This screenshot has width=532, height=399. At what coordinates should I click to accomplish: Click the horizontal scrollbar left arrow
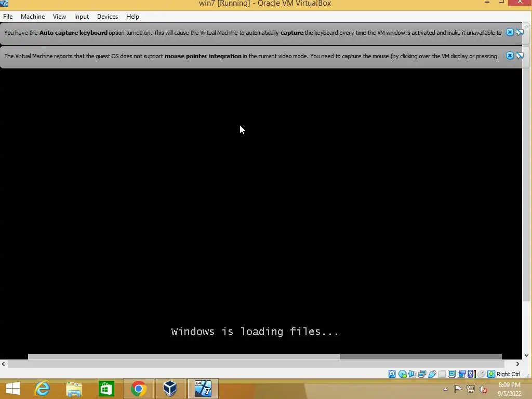(4, 364)
